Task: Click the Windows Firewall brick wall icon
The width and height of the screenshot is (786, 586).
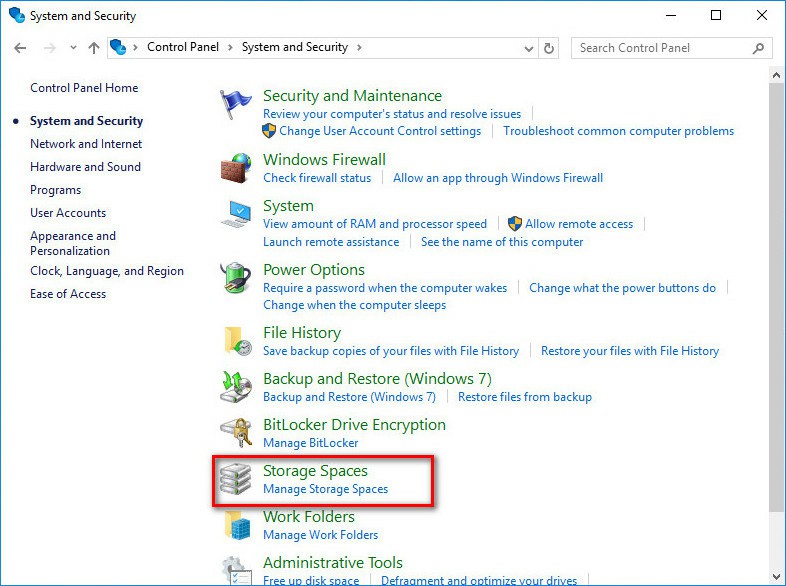Action: tap(236, 168)
